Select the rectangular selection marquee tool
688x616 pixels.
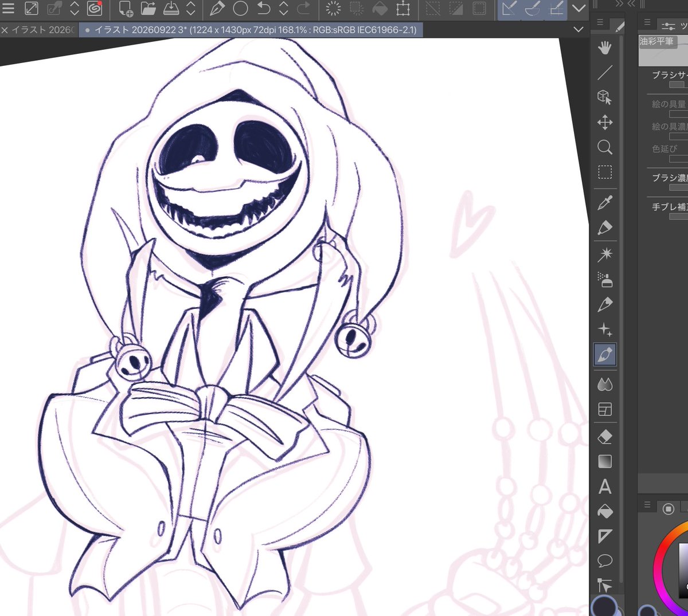click(x=605, y=172)
